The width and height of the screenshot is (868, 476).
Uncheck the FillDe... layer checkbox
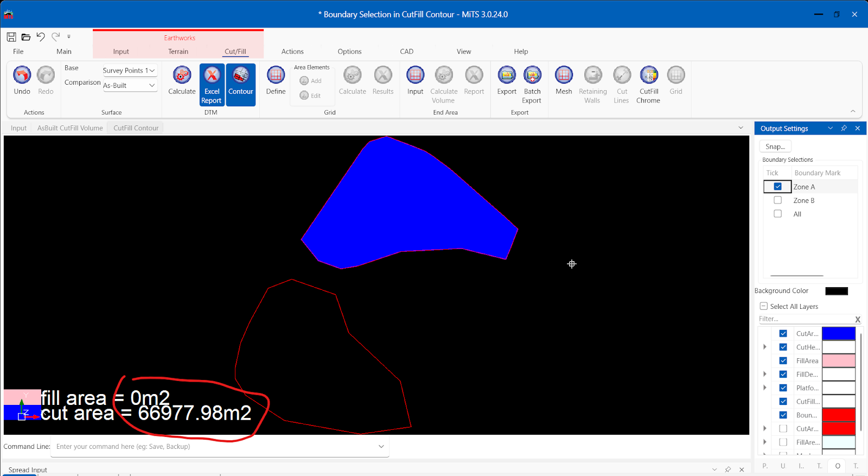pos(783,374)
